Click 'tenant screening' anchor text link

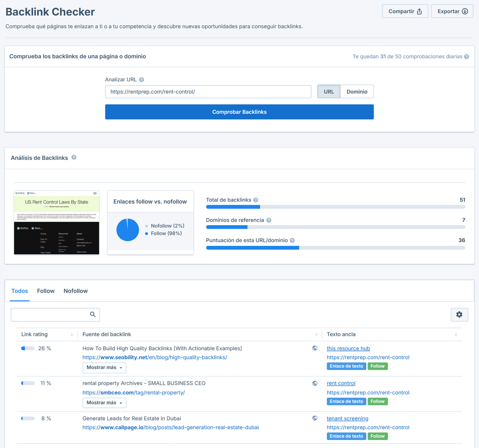pyautogui.click(x=348, y=418)
